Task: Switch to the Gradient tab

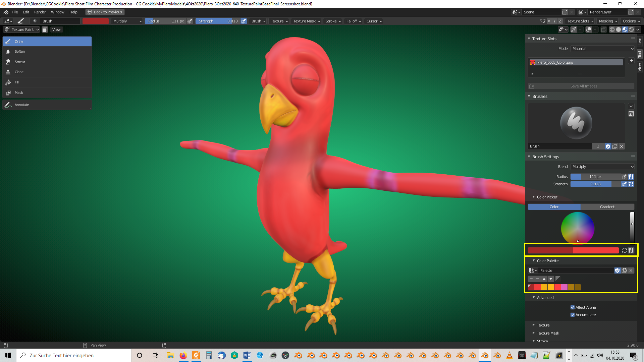Action: pyautogui.click(x=607, y=207)
